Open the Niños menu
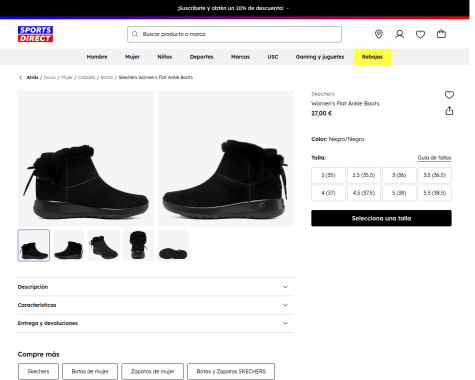The image size is (475, 380). 165,57
